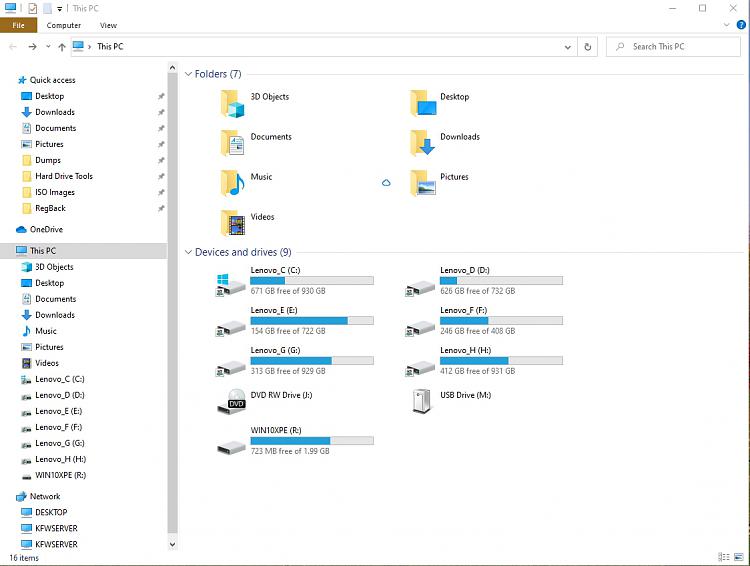Open the Help question mark icon
Image resolution: width=750 pixels, height=566 pixels.
[x=741, y=25]
